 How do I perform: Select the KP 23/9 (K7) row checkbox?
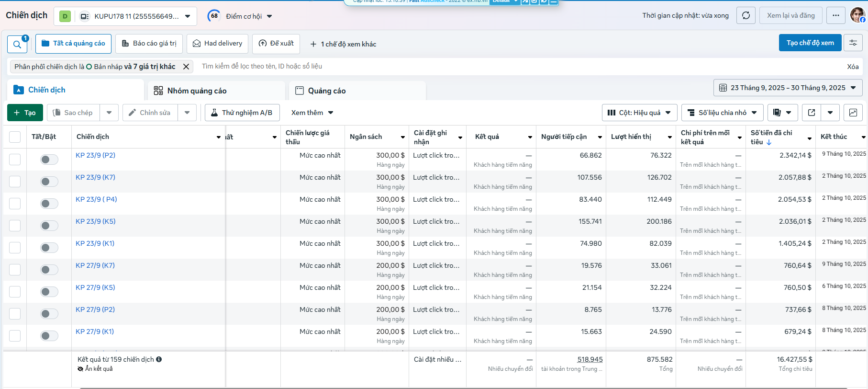[15, 182]
